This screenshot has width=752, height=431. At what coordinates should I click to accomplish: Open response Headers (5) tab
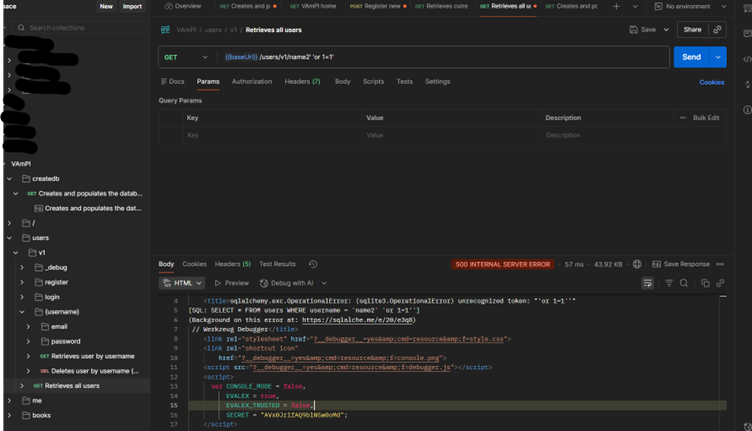tap(233, 264)
